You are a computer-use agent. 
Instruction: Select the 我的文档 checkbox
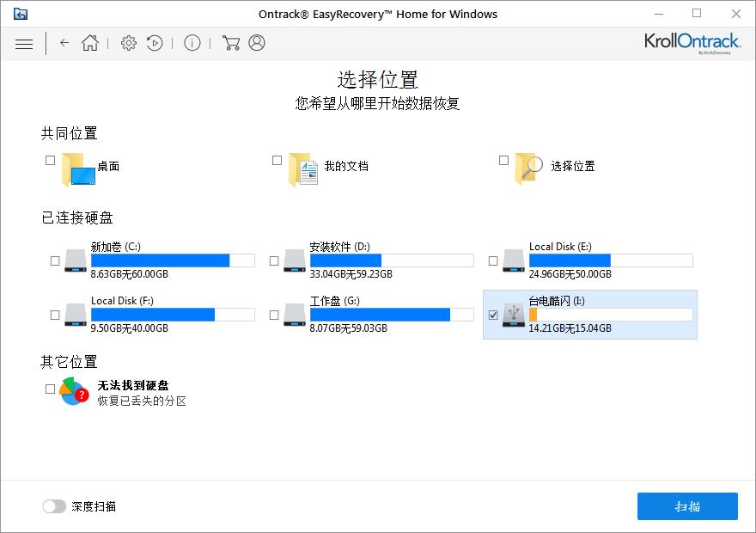point(277,160)
